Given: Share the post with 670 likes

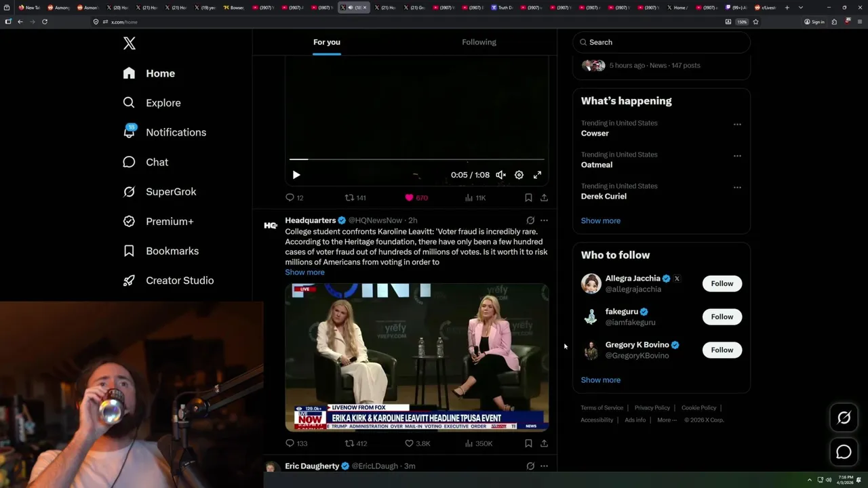Looking at the screenshot, I should click(x=544, y=198).
